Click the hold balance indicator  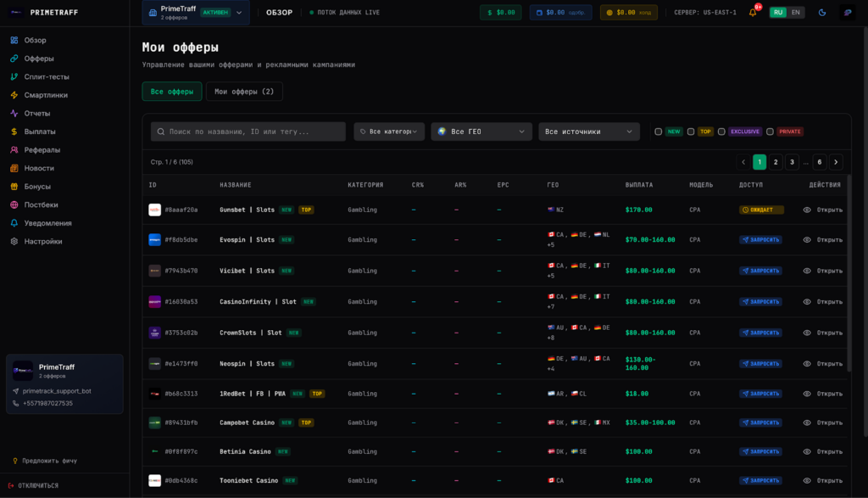pyautogui.click(x=629, y=12)
